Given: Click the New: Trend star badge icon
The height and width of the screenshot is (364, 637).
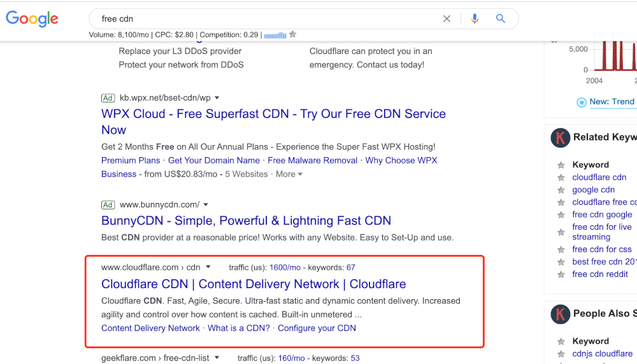Looking at the screenshot, I should [x=582, y=102].
